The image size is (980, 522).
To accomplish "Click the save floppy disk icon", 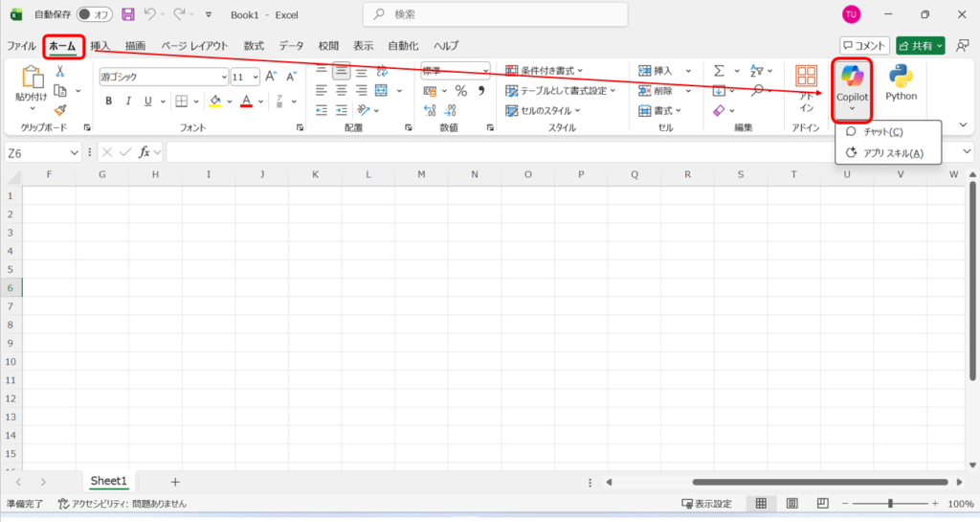I will click(x=127, y=15).
